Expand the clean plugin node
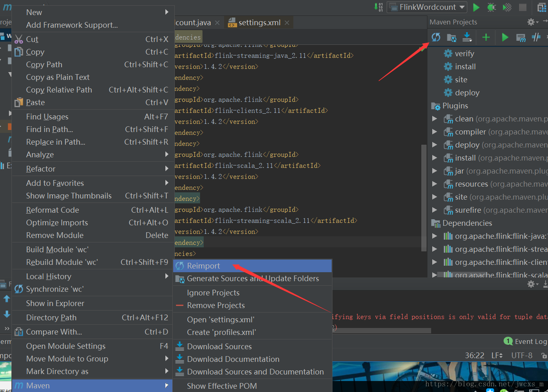Image resolution: width=548 pixels, height=392 pixels. pos(434,119)
